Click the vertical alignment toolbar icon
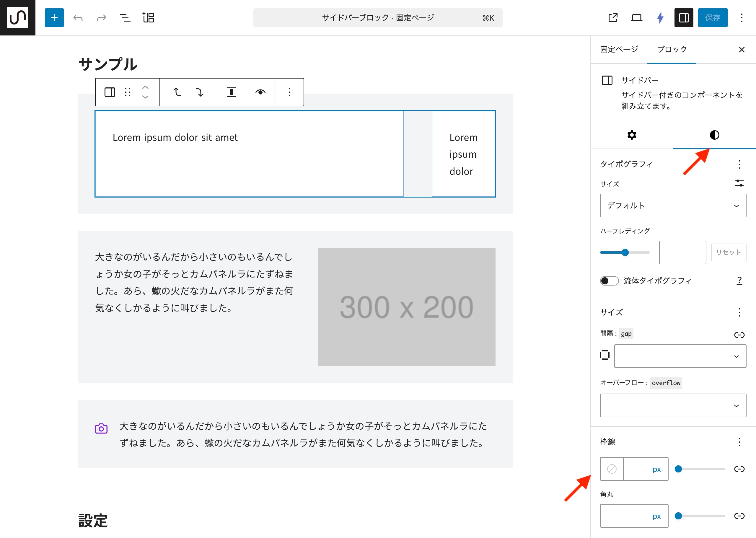Screen dimensions: 756x538 (x=231, y=92)
